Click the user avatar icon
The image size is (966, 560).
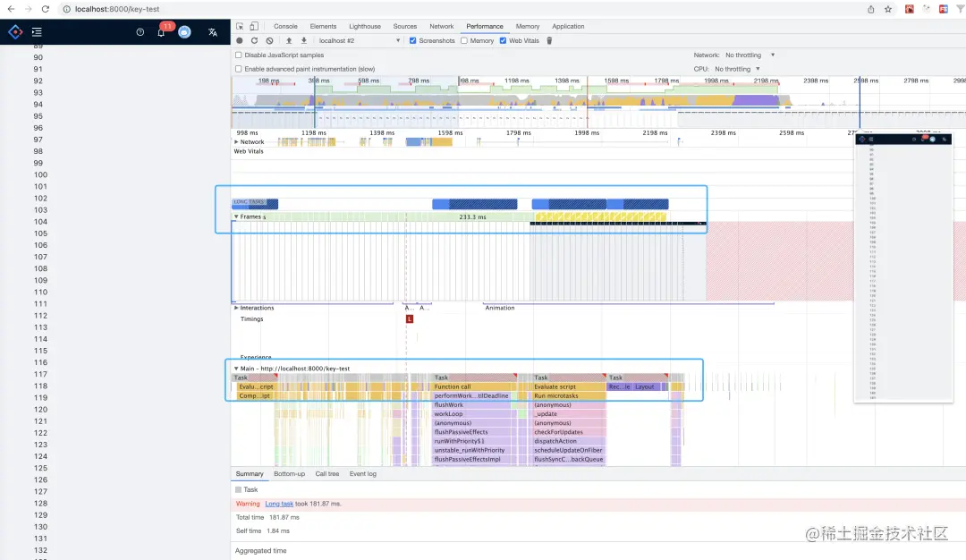coord(184,32)
